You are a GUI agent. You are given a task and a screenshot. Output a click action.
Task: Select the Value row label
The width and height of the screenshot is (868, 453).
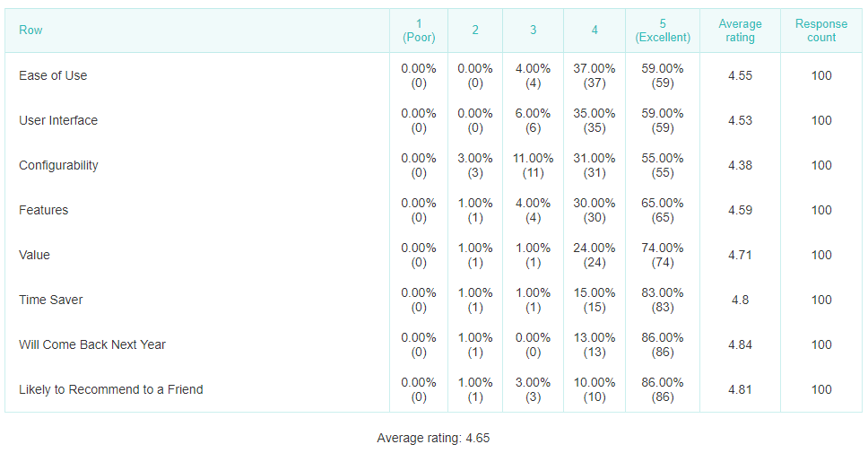click(x=34, y=255)
